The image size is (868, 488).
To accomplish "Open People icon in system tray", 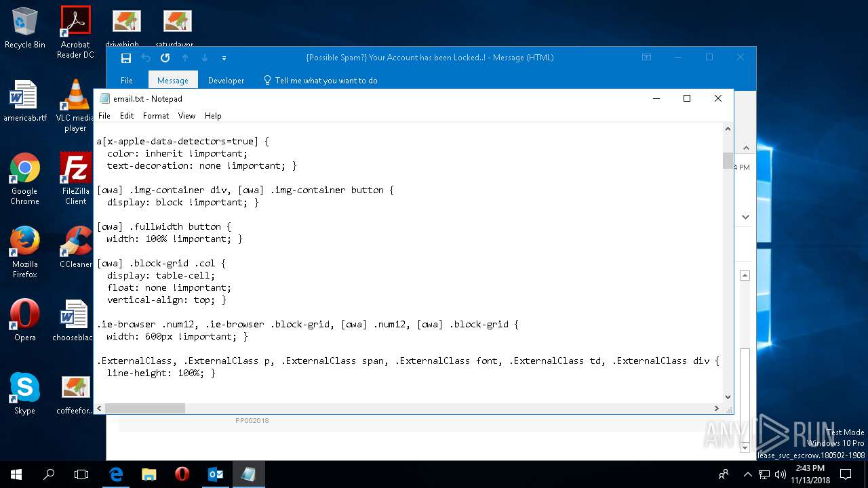I will pyautogui.click(x=724, y=474).
